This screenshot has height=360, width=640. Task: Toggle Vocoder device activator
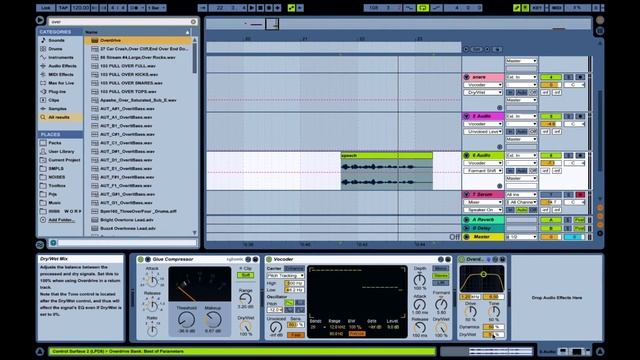tap(269, 260)
